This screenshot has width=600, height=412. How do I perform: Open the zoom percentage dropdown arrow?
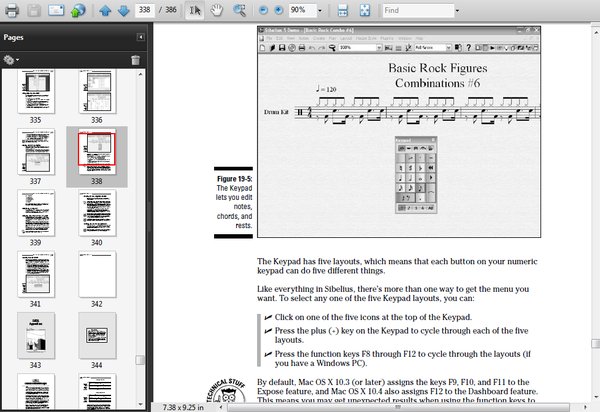[320, 11]
